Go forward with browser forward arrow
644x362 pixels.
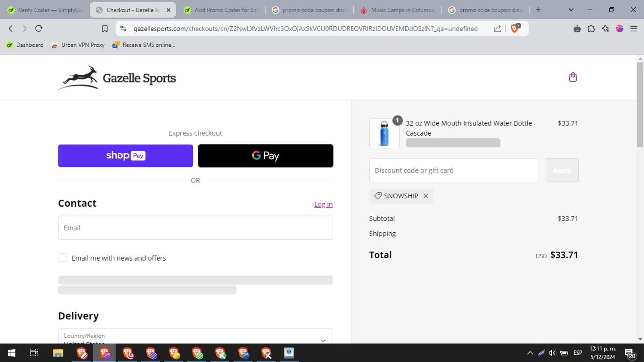[x=24, y=28]
